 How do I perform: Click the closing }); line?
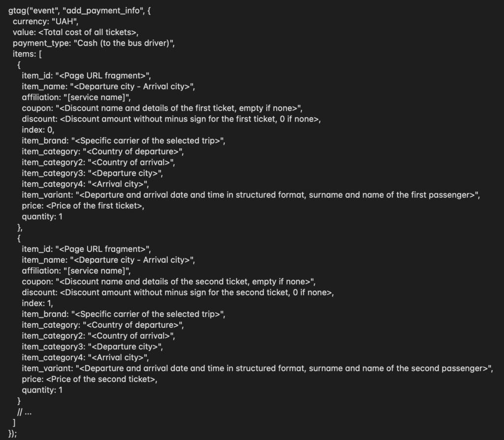point(12,434)
